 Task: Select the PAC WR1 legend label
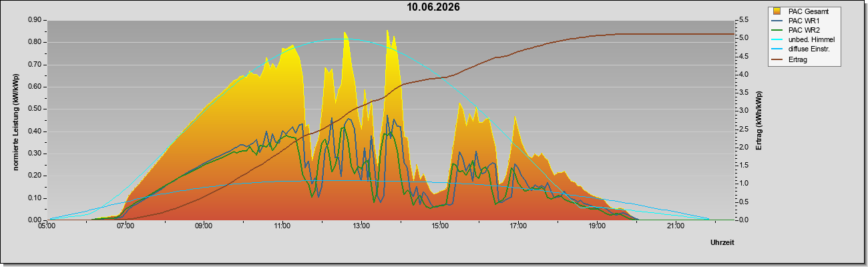[803, 21]
